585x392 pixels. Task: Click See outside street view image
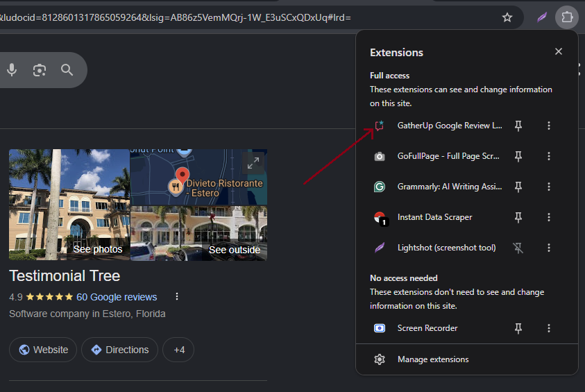[235, 250]
